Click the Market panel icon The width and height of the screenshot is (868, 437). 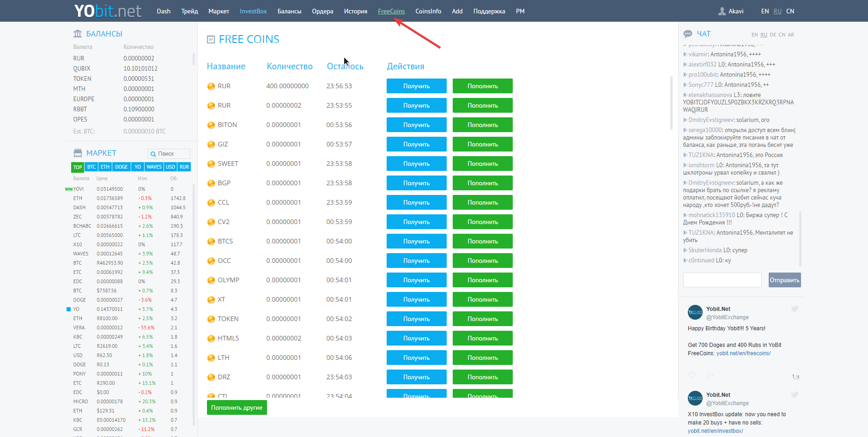[78, 153]
